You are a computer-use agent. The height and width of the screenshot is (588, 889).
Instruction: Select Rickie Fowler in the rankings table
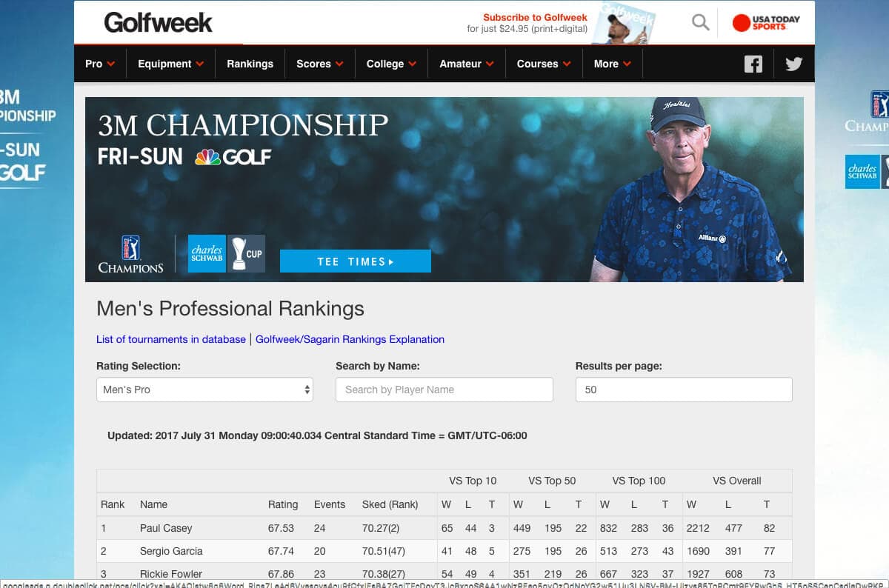[171, 574]
